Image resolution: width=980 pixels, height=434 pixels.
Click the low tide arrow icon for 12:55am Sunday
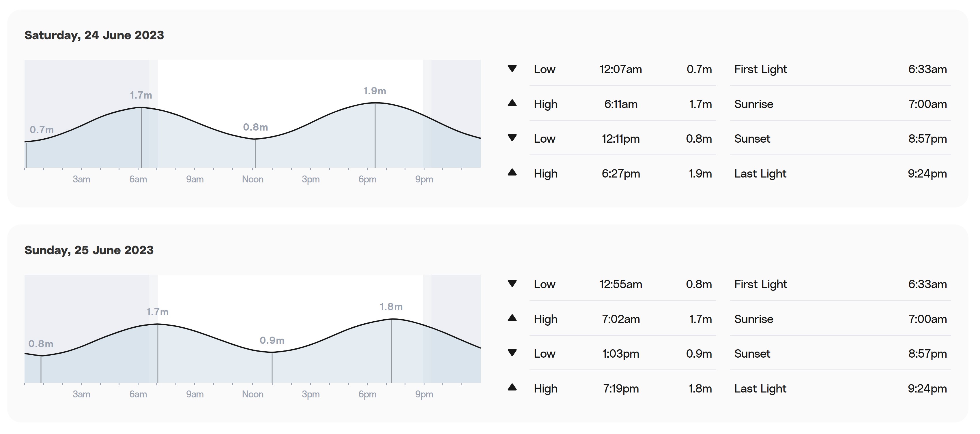pyautogui.click(x=512, y=284)
